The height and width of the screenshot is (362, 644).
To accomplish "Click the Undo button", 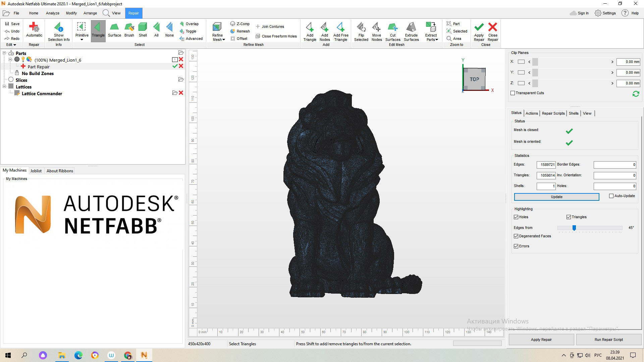I will (12, 31).
